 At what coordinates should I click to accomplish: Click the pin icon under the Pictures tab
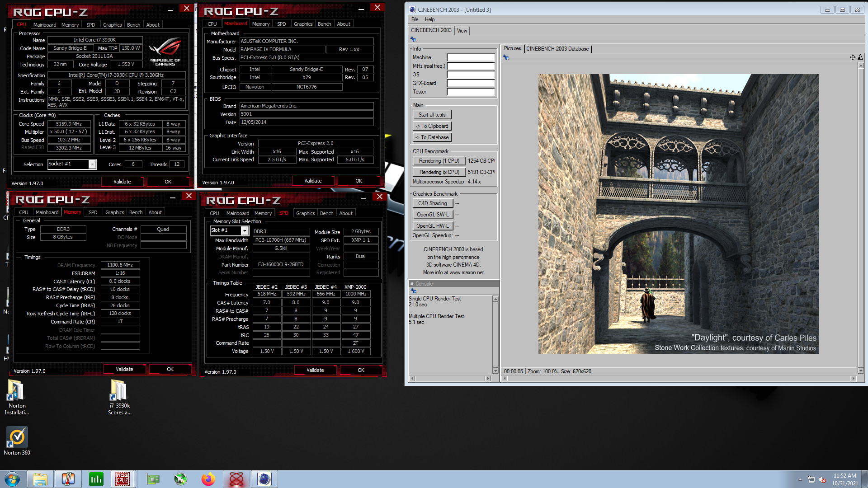(506, 57)
